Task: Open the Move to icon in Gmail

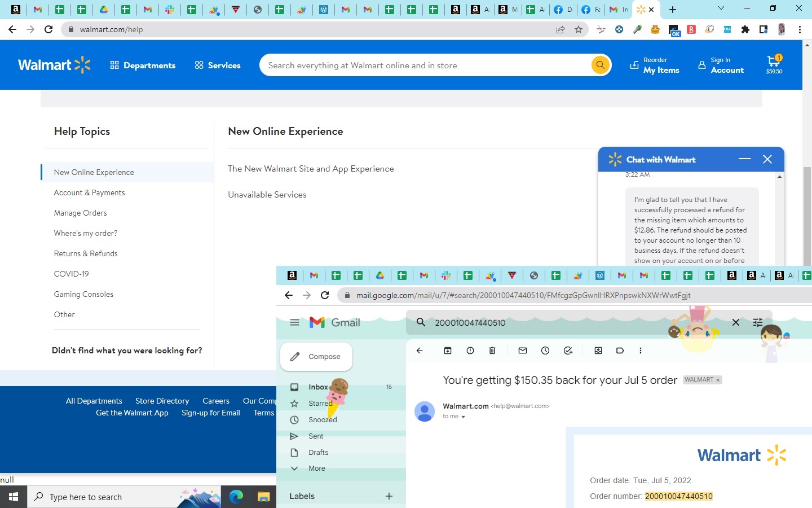Action: 598,351
